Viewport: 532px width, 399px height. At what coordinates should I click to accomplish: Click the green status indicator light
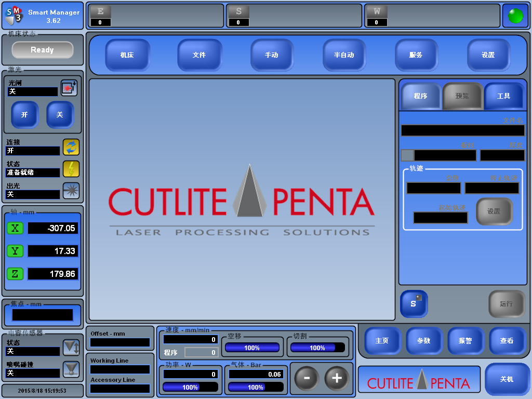click(515, 16)
